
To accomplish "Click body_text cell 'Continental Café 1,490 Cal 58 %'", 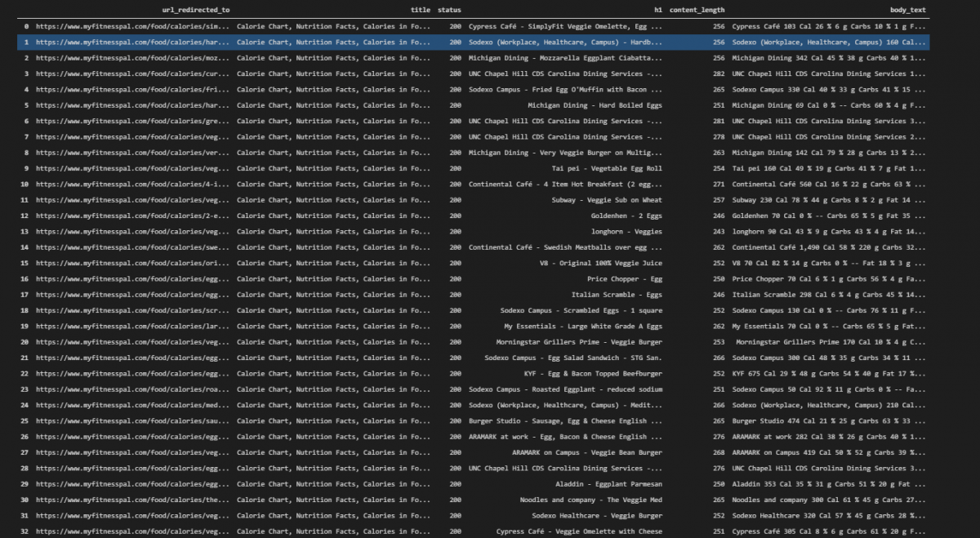I will pyautogui.click(x=829, y=247).
